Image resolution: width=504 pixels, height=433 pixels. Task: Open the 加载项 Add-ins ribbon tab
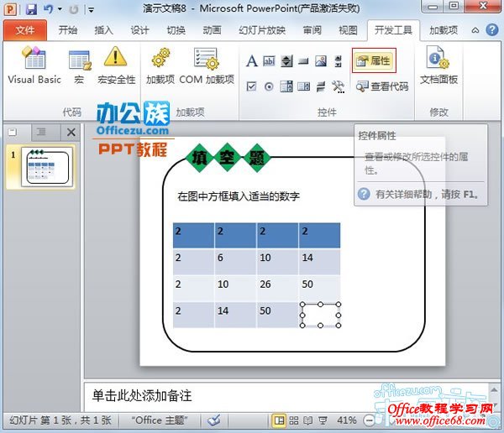tap(444, 30)
